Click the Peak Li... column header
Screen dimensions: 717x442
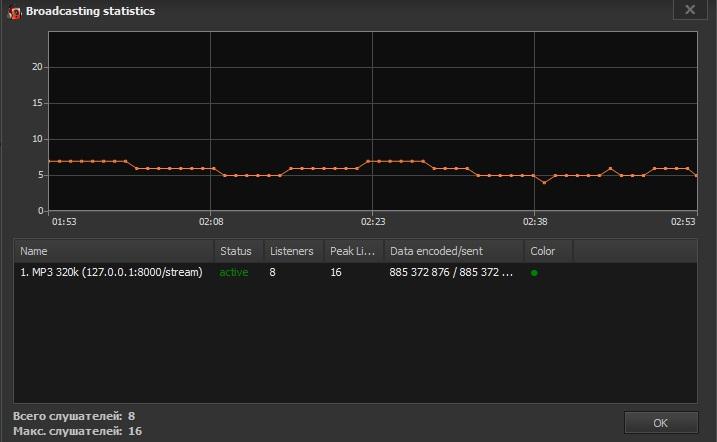click(353, 251)
